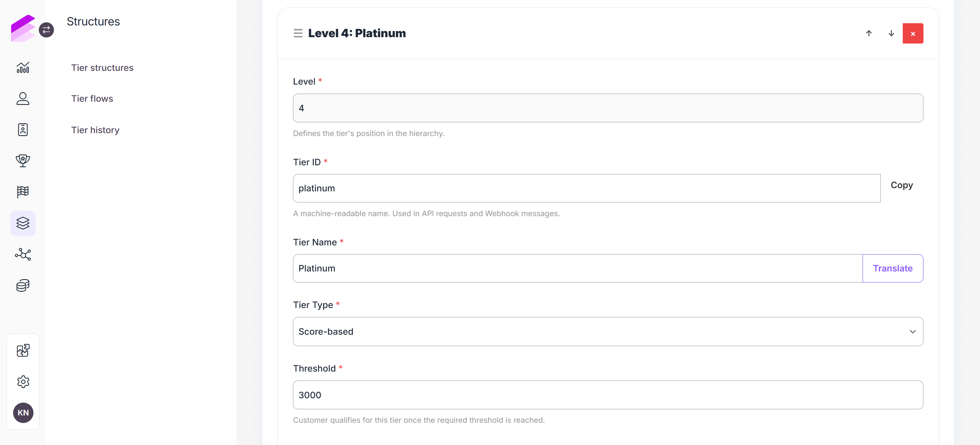Open Tier history menu item
This screenshot has height=445, width=980.
pyautogui.click(x=95, y=130)
